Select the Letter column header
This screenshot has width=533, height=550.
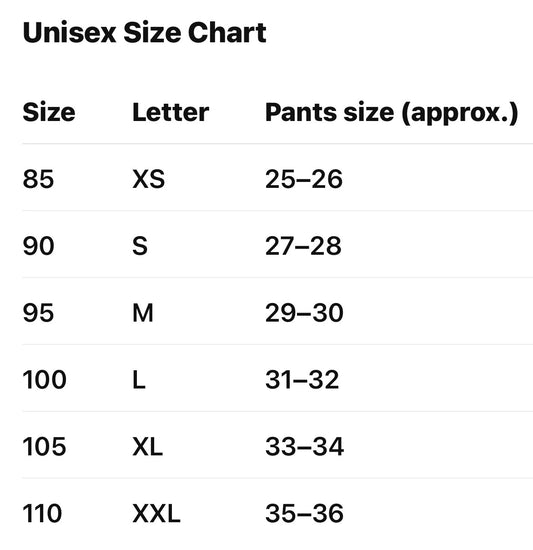[171, 113]
